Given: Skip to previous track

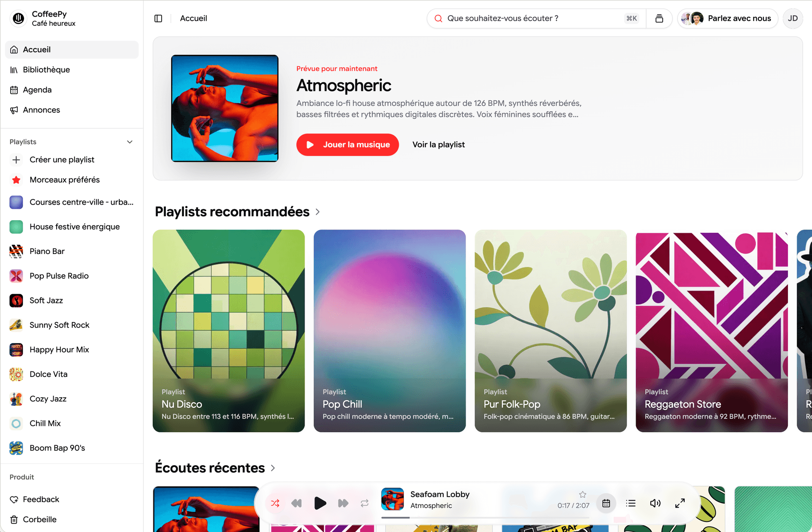Looking at the screenshot, I should (296, 503).
